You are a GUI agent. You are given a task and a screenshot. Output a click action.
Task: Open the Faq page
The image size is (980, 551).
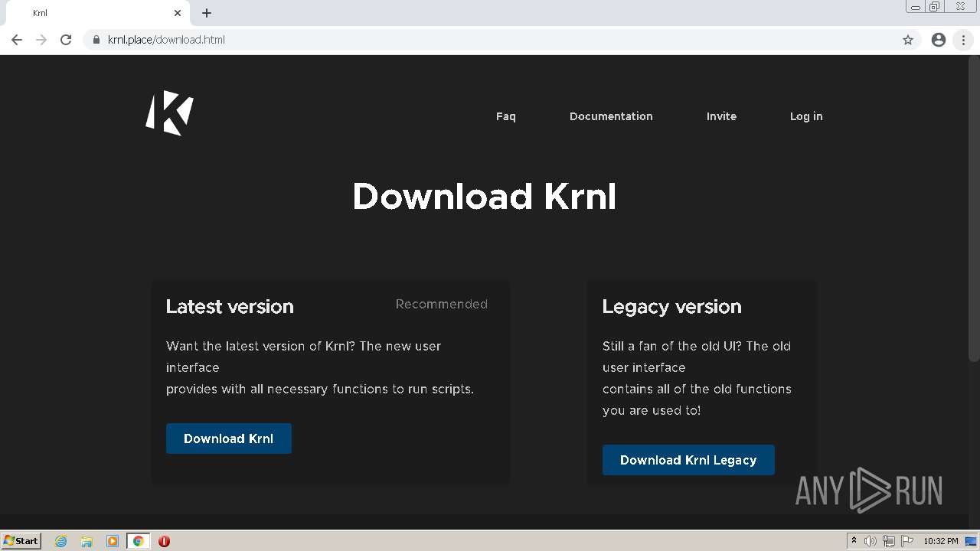506,116
